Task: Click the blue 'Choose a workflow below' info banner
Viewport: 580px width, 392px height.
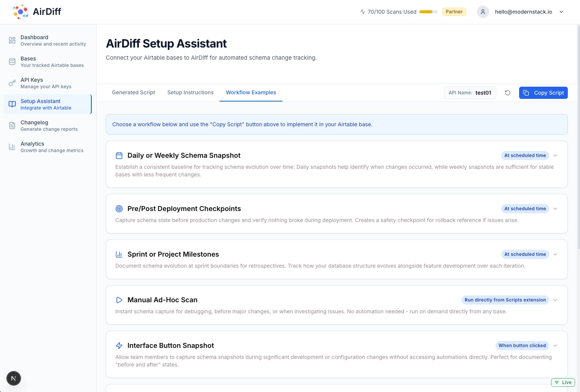Action: tap(337, 124)
